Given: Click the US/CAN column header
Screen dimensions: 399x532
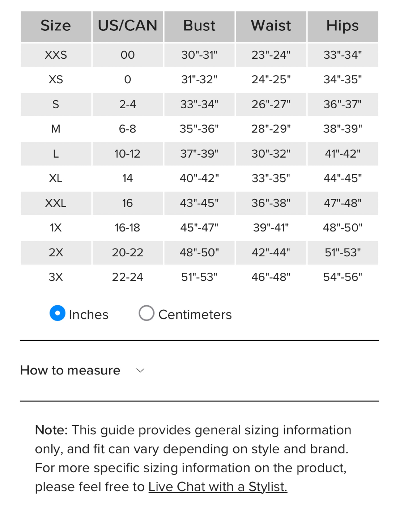Looking at the screenshot, I should click(127, 26).
